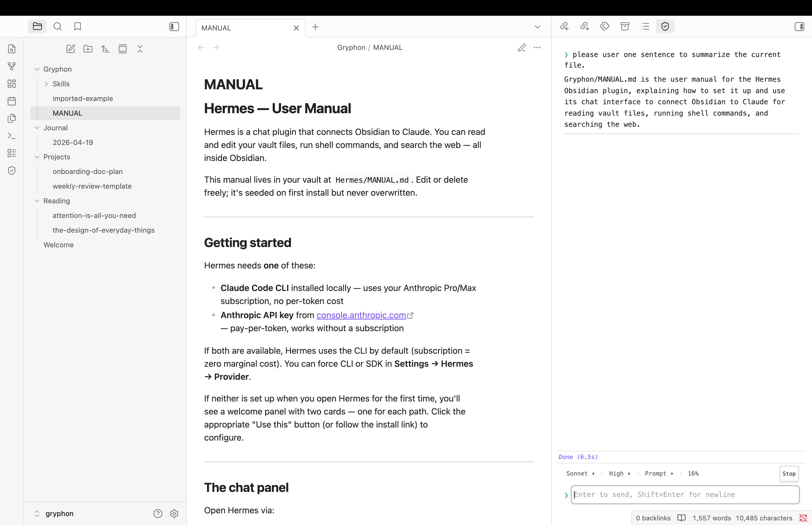Screen dimensions: 812x525
Task: Open canvas ribbon icon
Action: [12, 84]
